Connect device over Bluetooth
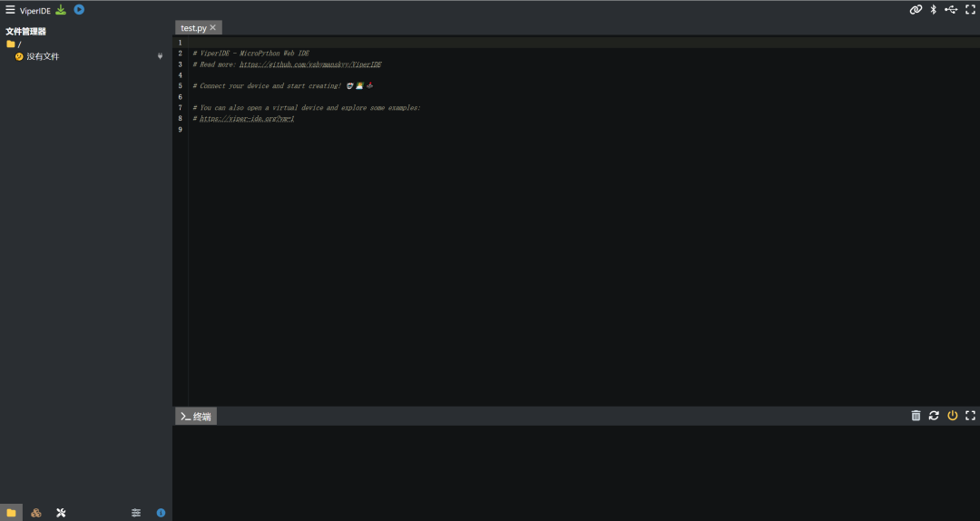The height and width of the screenshot is (521, 980). pyautogui.click(x=934, y=10)
